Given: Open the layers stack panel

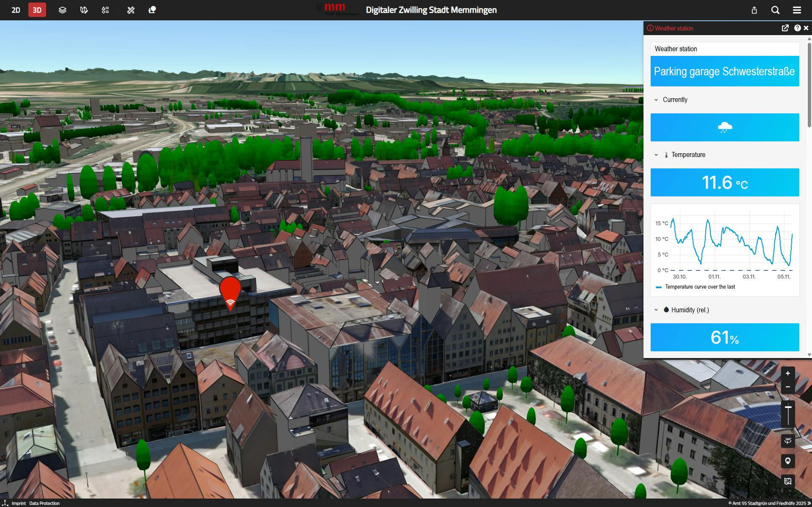Looking at the screenshot, I should click(62, 10).
